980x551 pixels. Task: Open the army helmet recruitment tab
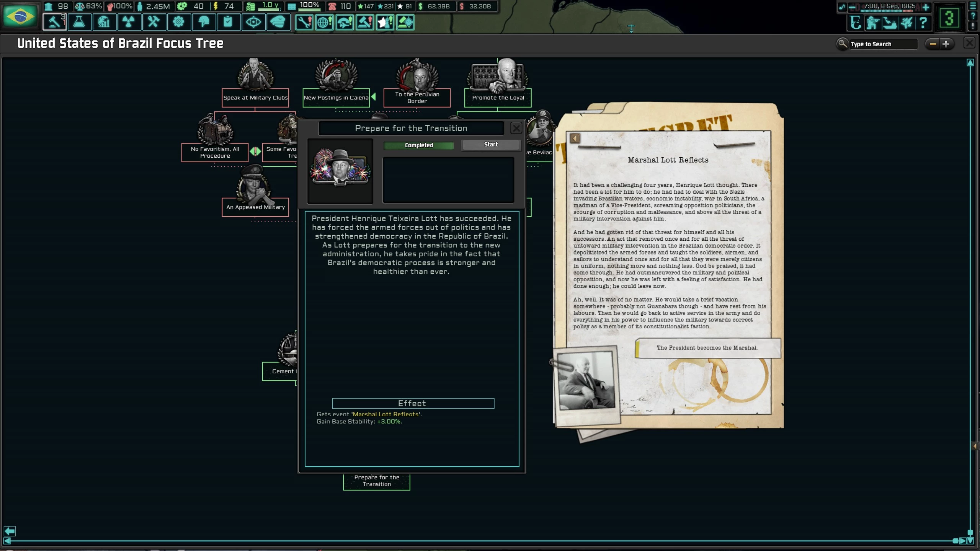(203, 22)
